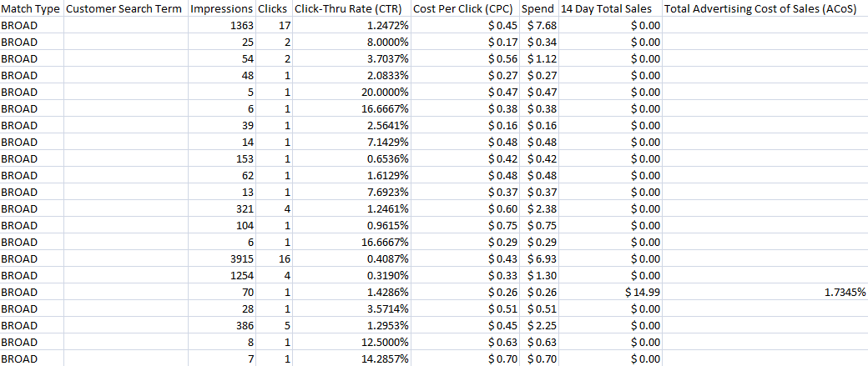Click the Impressions column header
The height and width of the screenshot is (366, 868).
point(222,9)
